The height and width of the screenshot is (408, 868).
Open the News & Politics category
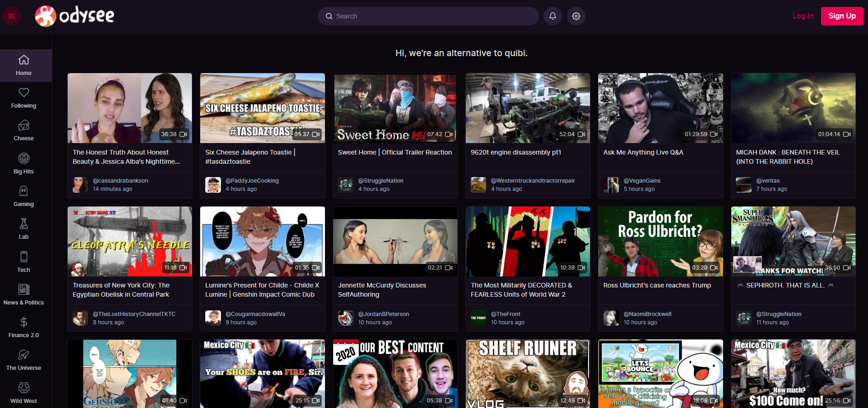point(24,295)
